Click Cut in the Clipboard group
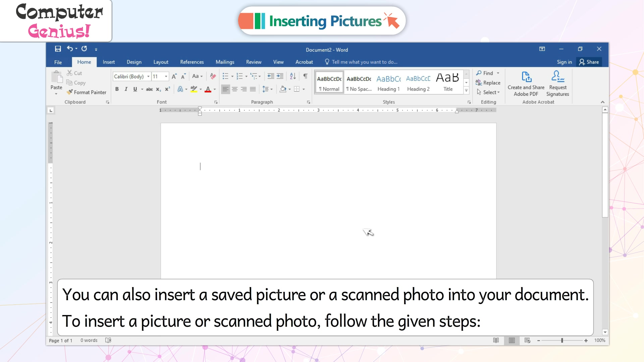Screen dimensions: 644x362 point(74,73)
